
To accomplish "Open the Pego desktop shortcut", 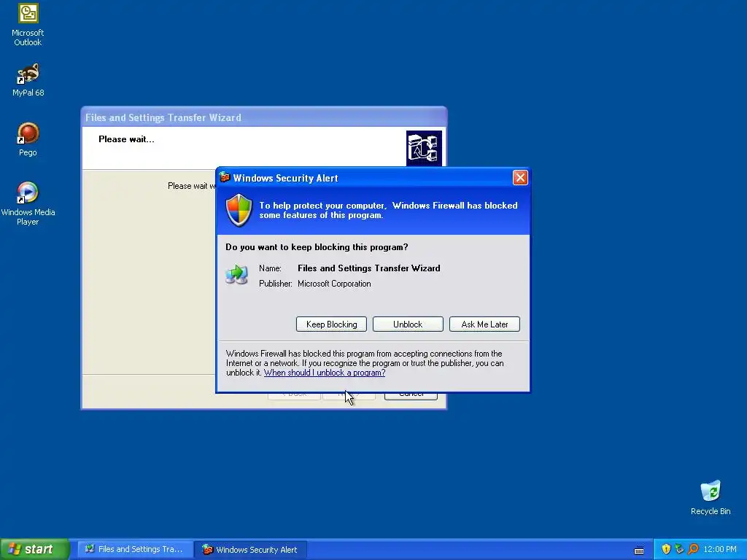I will click(28, 139).
